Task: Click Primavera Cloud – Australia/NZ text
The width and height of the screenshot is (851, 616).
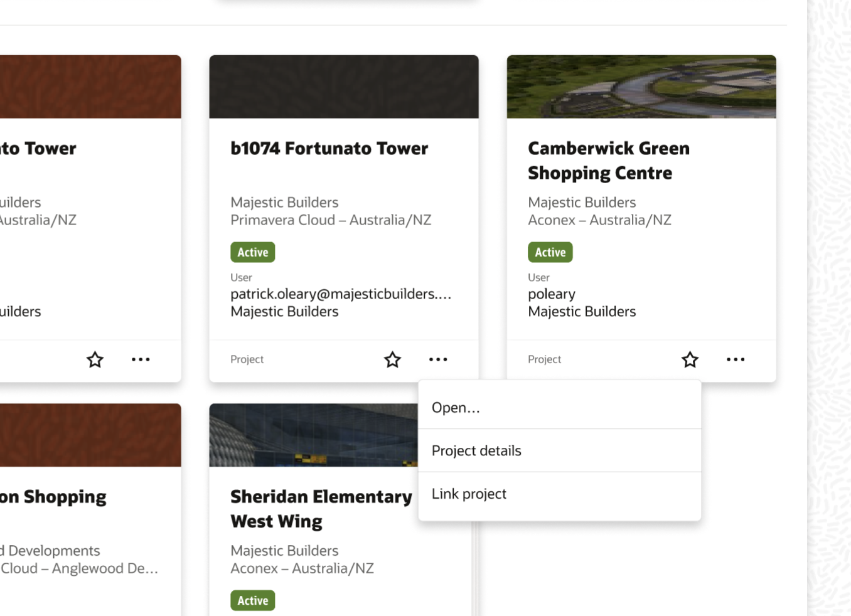Action: (x=331, y=220)
